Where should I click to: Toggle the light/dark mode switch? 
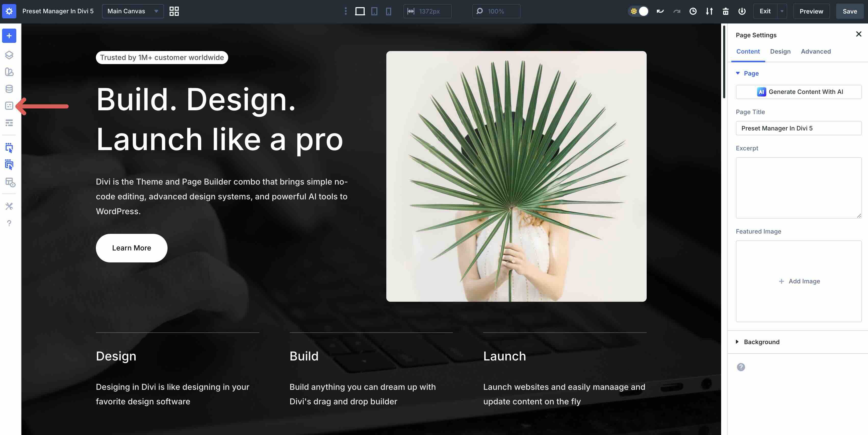tap(639, 11)
